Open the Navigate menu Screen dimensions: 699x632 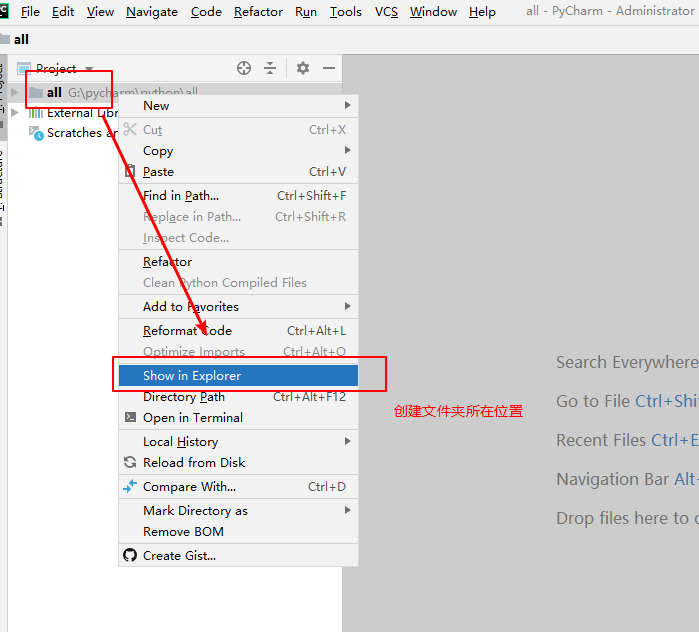(152, 12)
